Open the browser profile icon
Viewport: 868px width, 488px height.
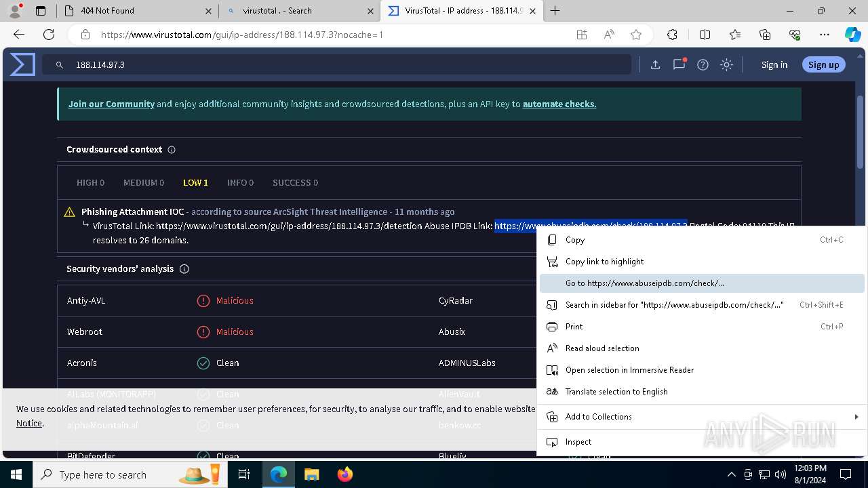[15, 11]
